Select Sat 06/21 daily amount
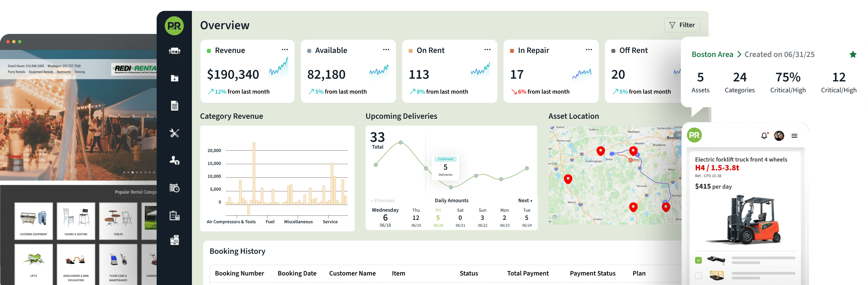The image size is (868, 285). [460, 218]
